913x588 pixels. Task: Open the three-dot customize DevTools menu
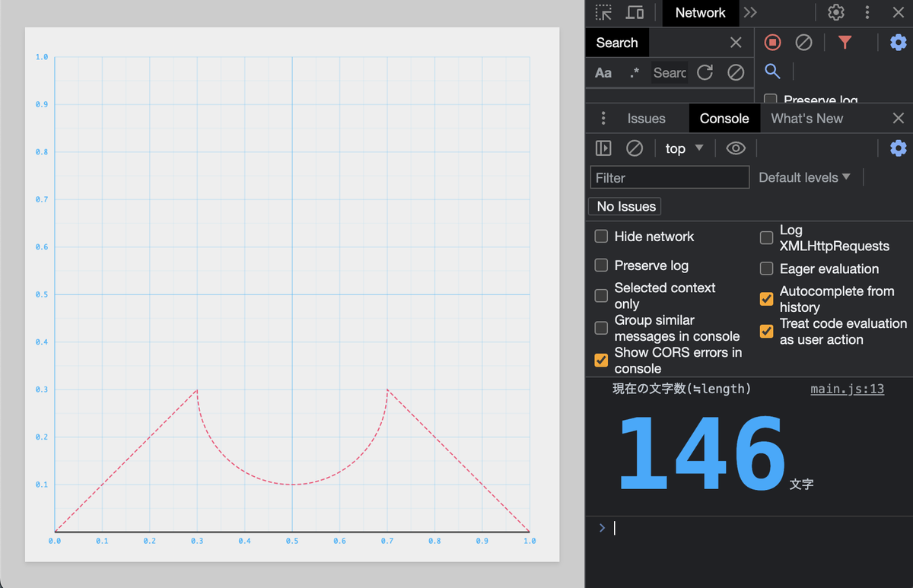click(x=867, y=13)
